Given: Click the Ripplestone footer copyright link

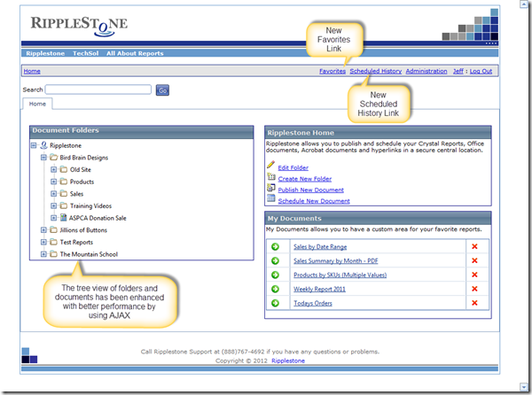Looking at the screenshot, I should click(288, 360).
